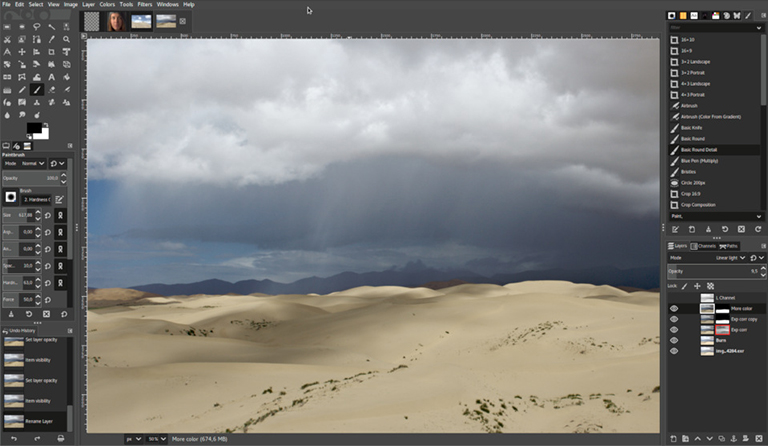Image resolution: width=768 pixels, height=446 pixels.
Task: Select the Move tool
Action: (x=22, y=52)
